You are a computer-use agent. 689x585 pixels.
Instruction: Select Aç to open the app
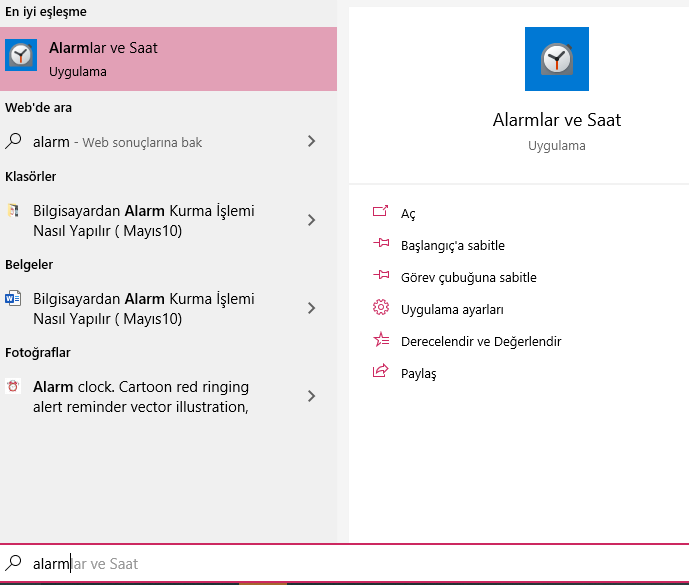(407, 213)
